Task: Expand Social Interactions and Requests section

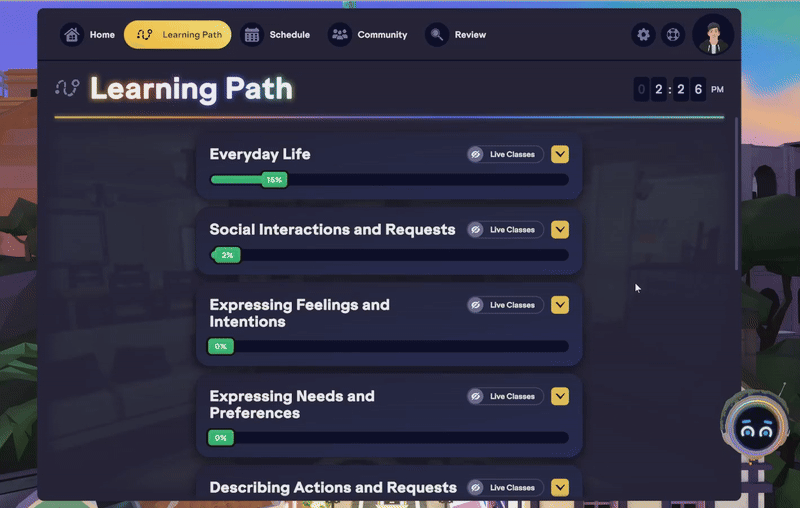Action: [x=560, y=230]
